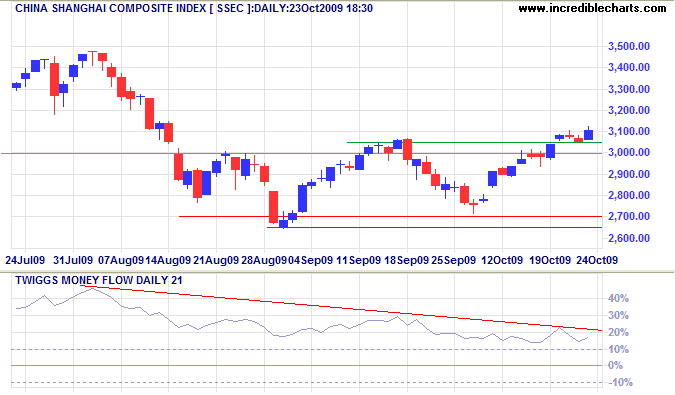Click the 10% money flow axis label

pyautogui.click(x=618, y=349)
